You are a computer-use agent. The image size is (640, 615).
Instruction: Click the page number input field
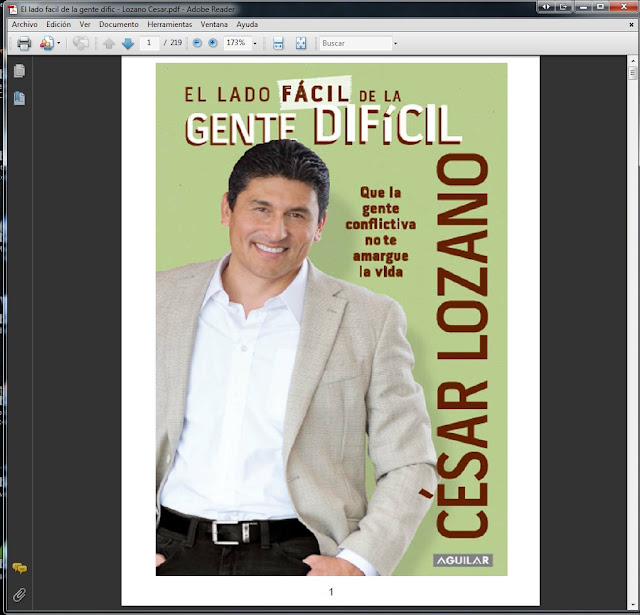(149, 43)
